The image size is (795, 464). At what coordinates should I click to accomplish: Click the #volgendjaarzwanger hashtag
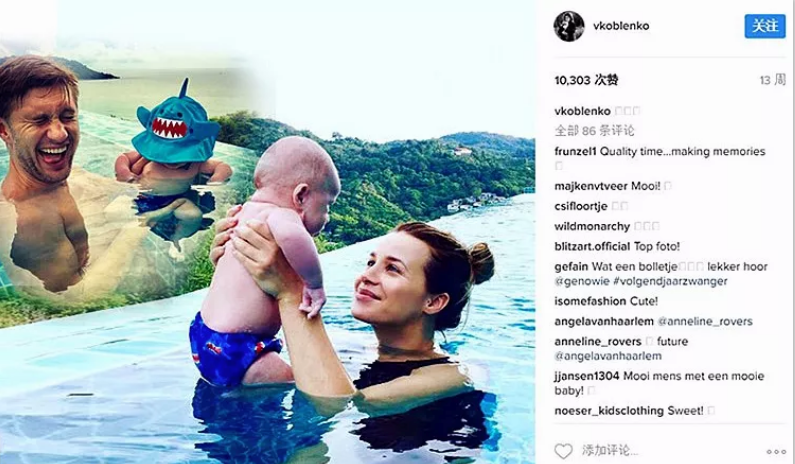point(670,281)
